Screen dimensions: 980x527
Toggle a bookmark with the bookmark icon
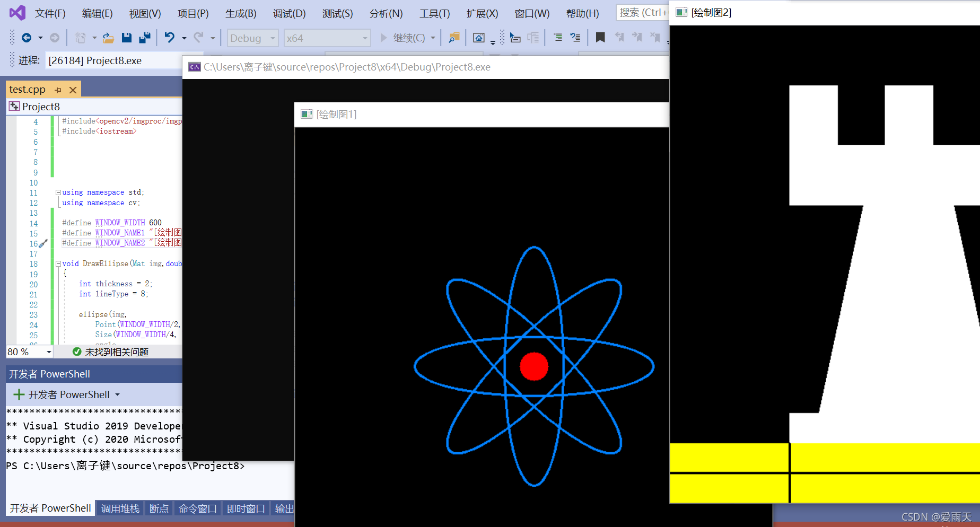[600, 38]
